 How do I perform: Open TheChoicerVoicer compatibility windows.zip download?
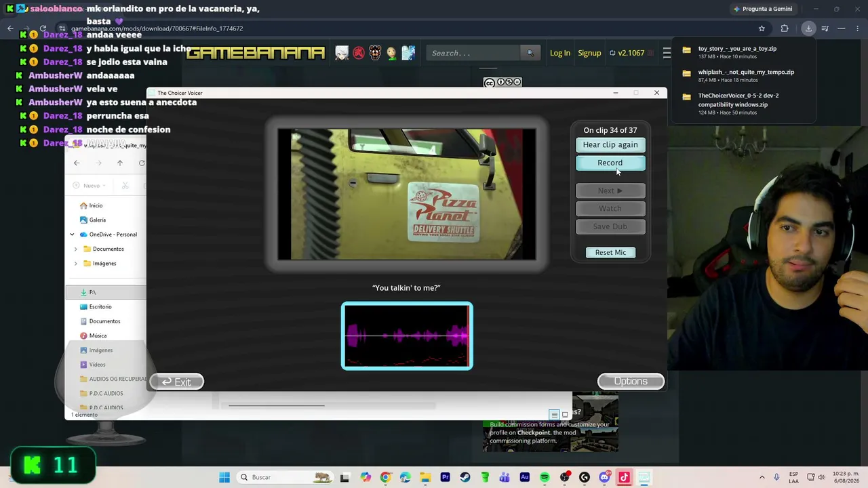click(x=743, y=104)
